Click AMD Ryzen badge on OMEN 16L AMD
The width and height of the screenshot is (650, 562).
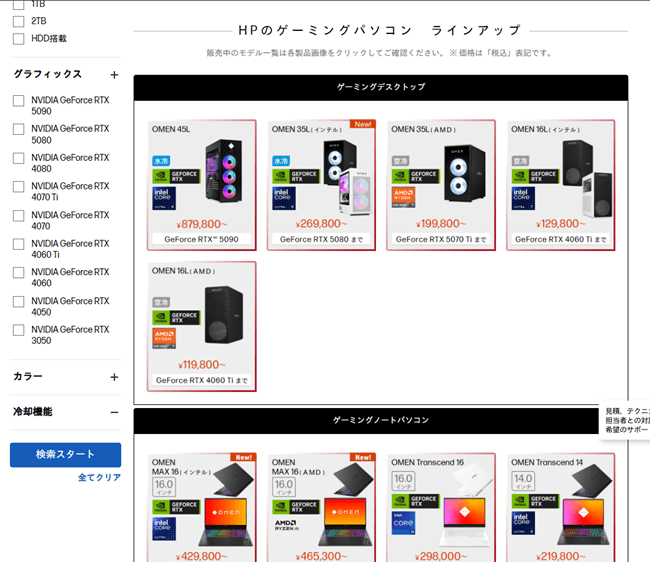pyautogui.click(x=164, y=339)
